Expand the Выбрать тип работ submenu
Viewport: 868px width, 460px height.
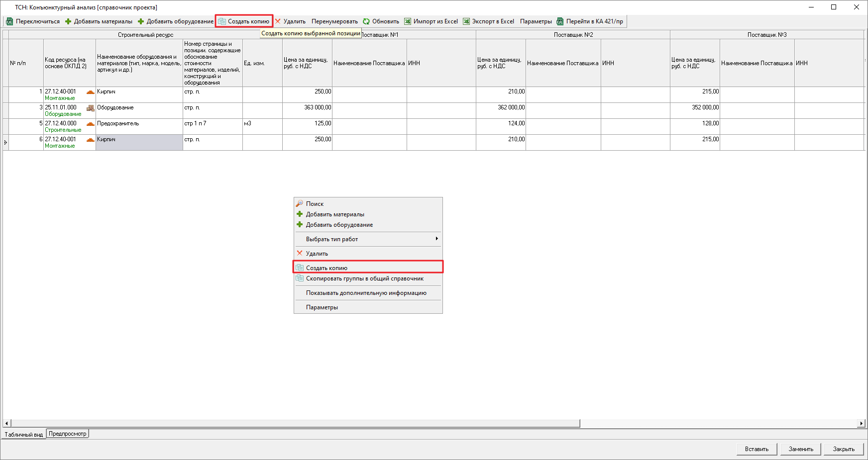tap(368, 239)
